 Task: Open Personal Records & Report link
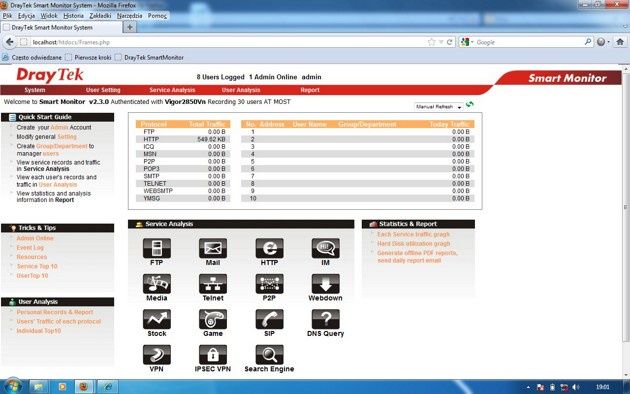point(55,312)
